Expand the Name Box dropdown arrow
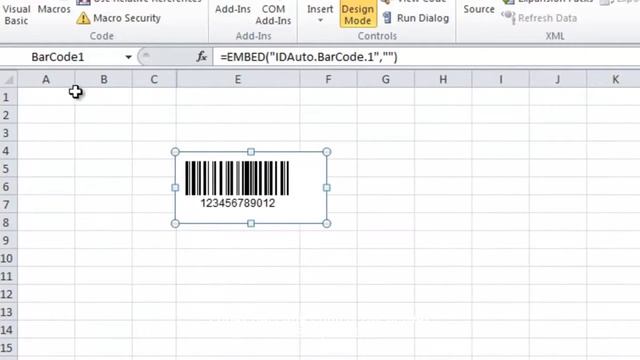This screenshot has height=360, width=640. tap(128, 57)
